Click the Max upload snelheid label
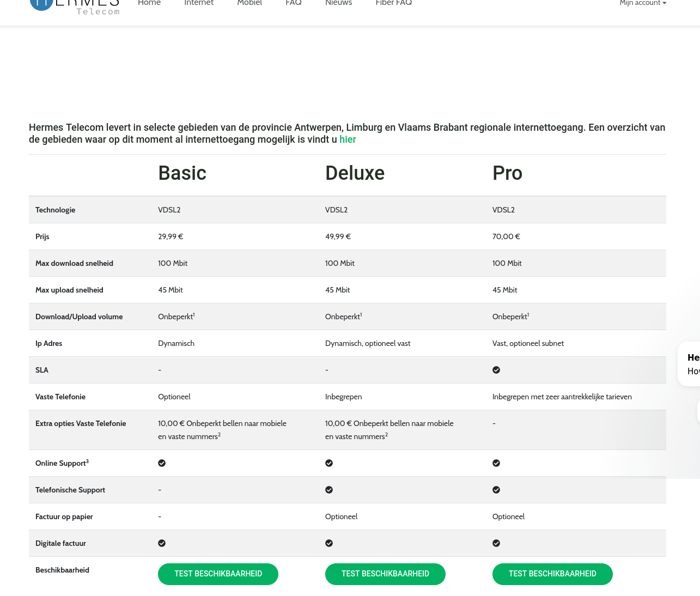 [69, 290]
